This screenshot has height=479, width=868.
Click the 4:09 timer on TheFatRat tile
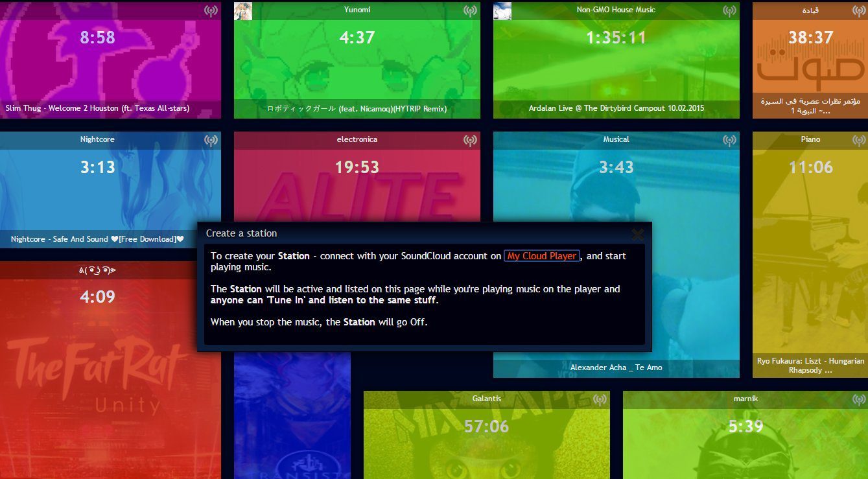coord(97,297)
